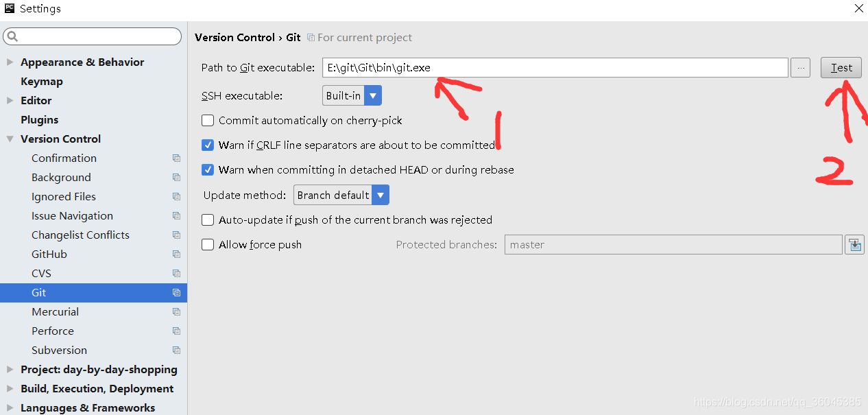Click the project override icon next to Git

[177, 292]
